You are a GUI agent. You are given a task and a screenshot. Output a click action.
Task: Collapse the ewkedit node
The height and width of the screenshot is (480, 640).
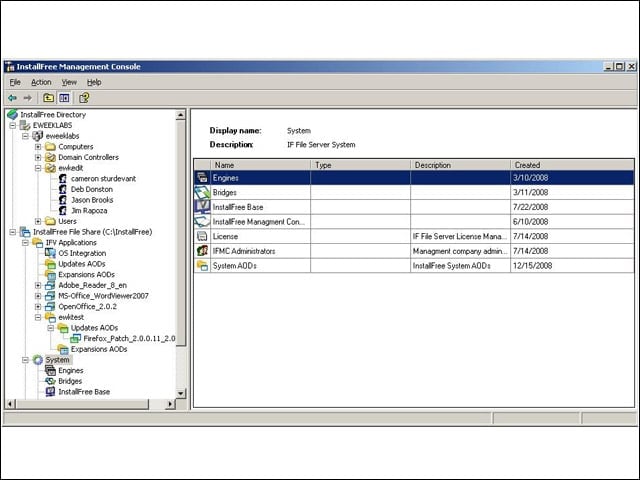(x=38, y=168)
